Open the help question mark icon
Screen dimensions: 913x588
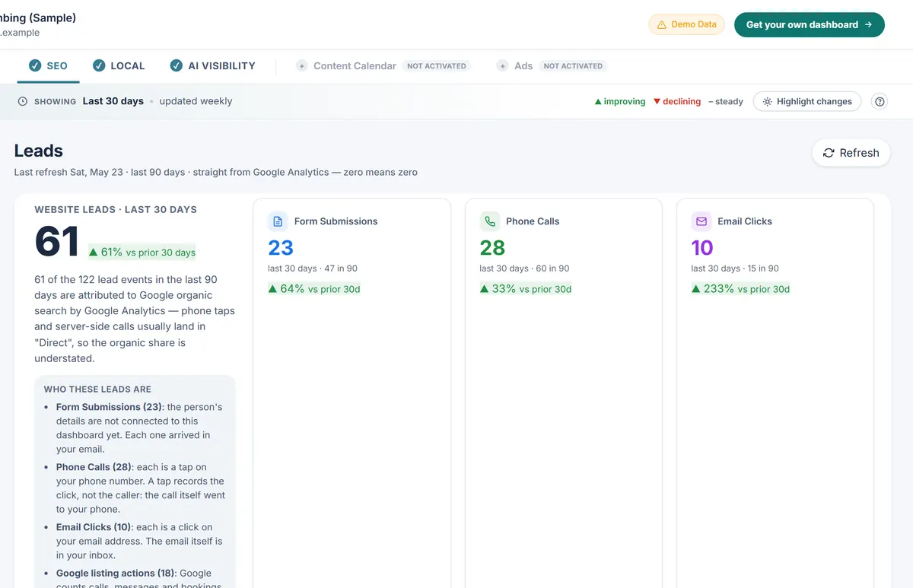[880, 101]
